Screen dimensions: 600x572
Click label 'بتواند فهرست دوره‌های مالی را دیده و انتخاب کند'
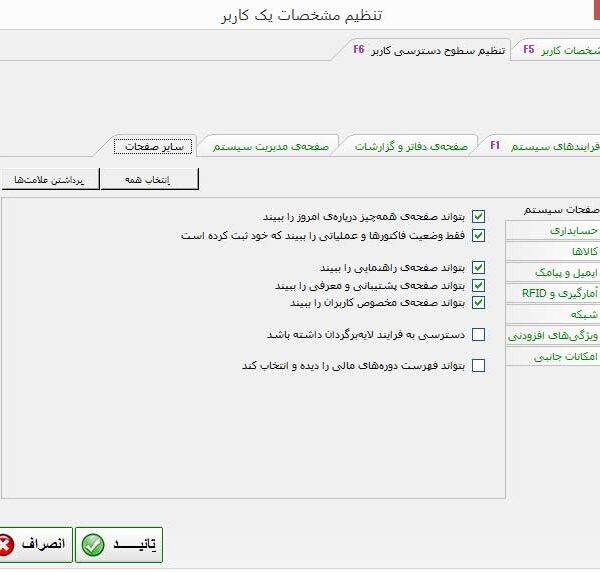point(353,366)
